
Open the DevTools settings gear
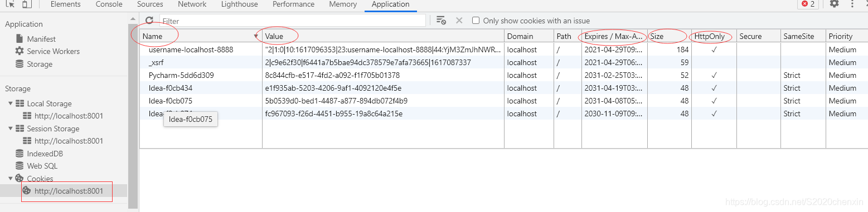834,4
